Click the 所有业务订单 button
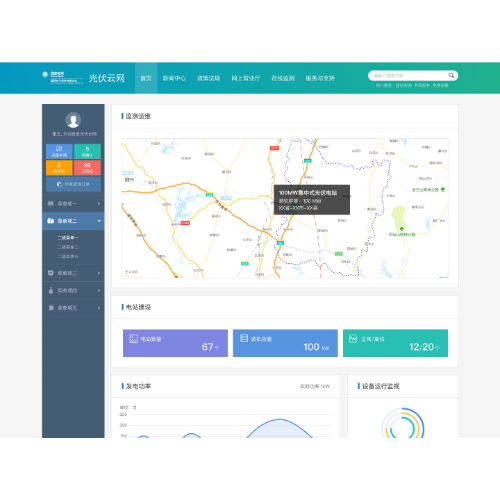The height and width of the screenshot is (500, 500). click(x=73, y=184)
